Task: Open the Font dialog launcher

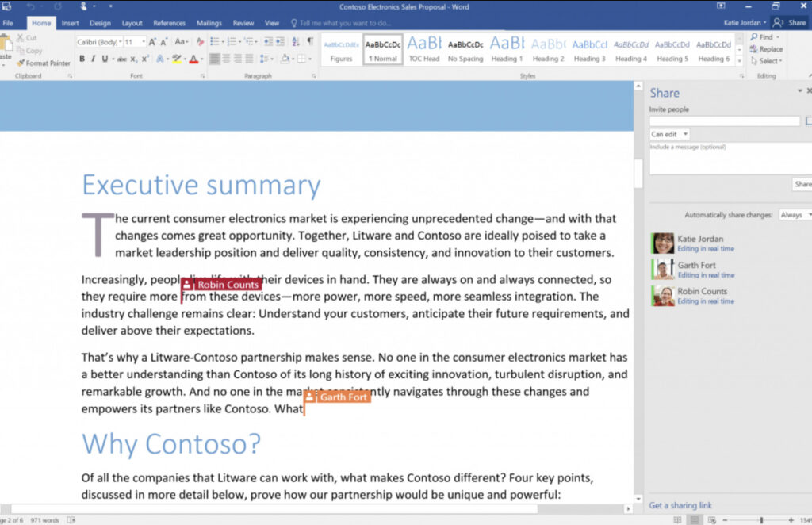Action: tap(202, 76)
